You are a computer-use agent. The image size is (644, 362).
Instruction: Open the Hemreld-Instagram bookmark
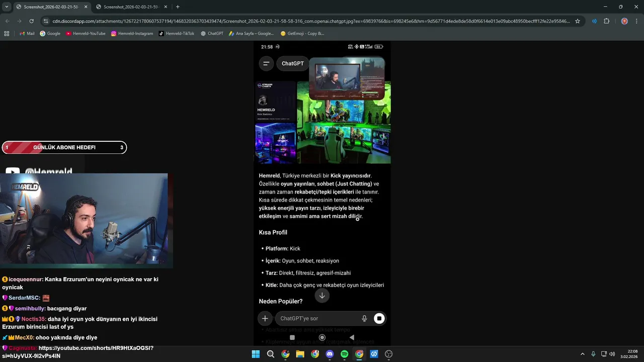[132, 34]
